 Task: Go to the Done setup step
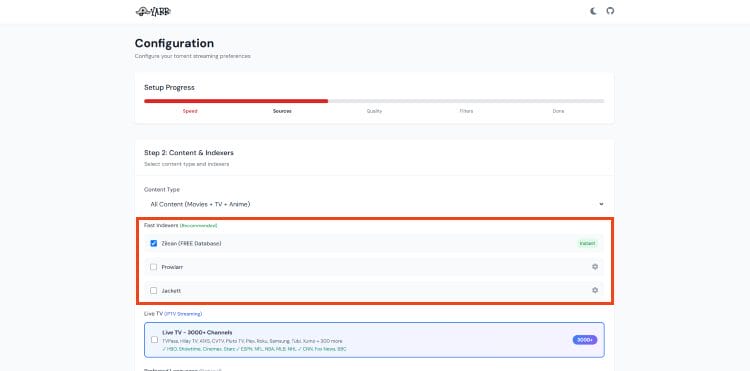pyautogui.click(x=558, y=111)
